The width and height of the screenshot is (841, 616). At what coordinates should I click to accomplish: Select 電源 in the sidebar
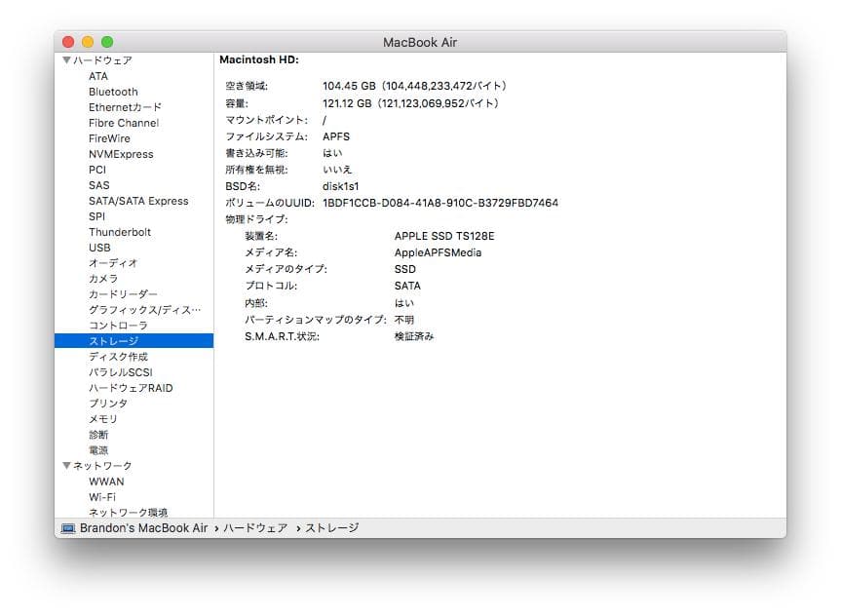tap(98, 449)
